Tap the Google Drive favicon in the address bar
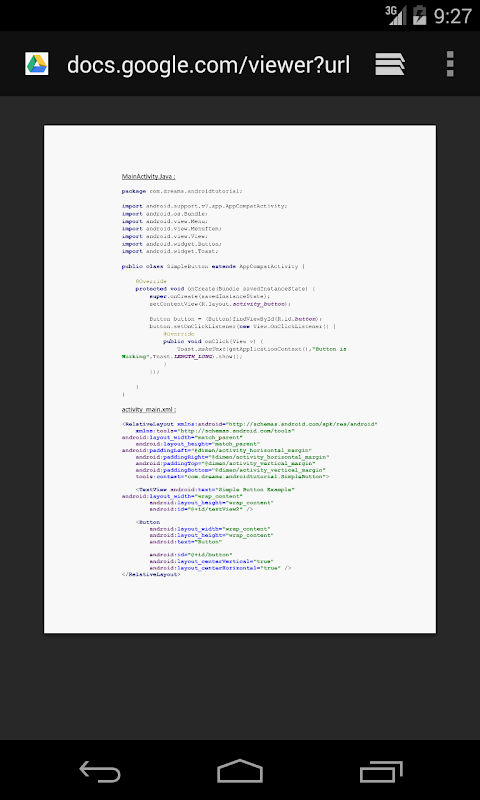Image resolution: width=480 pixels, height=800 pixels. (37, 64)
